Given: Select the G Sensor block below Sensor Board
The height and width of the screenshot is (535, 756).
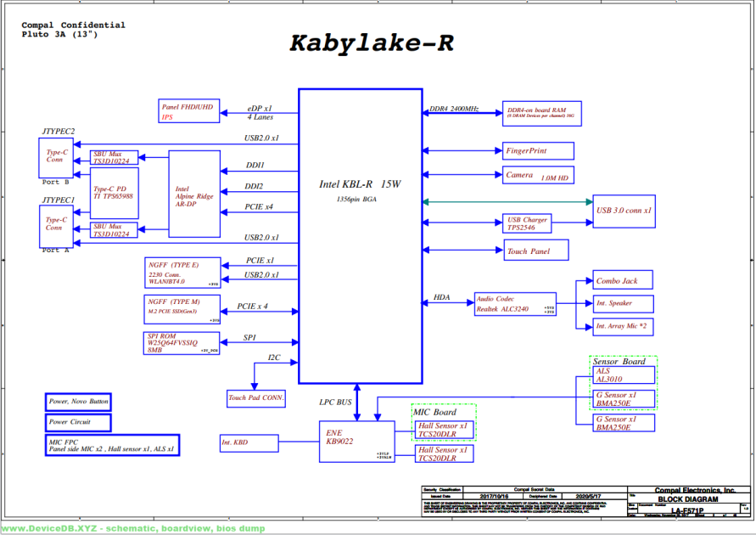Looking at the screenshot, I should (623, 423).
